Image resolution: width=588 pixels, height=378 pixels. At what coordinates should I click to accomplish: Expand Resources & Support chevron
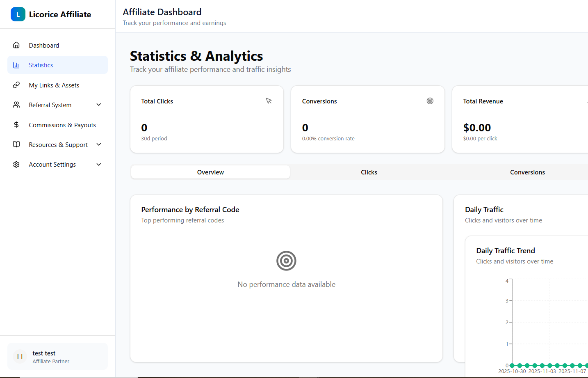[99, 144]
